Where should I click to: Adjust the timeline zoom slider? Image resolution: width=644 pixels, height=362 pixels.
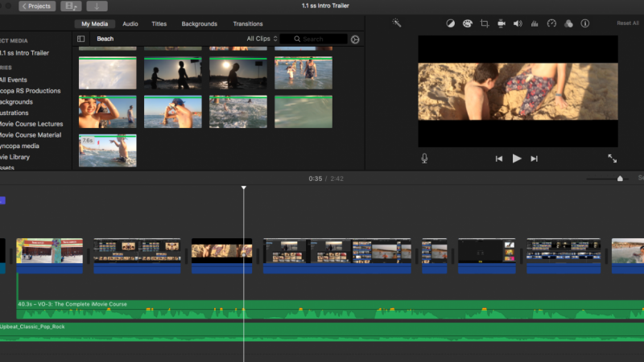tap(620, 179)
